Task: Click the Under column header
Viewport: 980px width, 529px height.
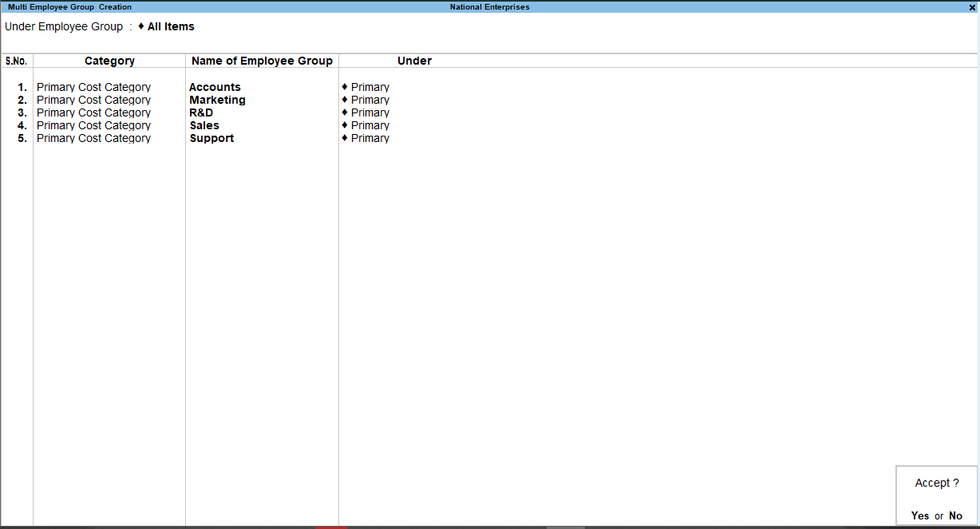Action: (x=414, y=60)
